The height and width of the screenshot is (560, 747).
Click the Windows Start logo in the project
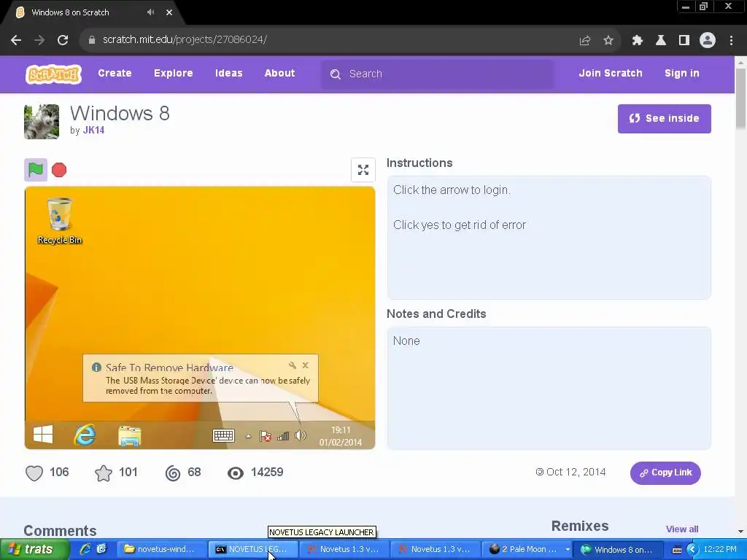click(x=43, y=435)
